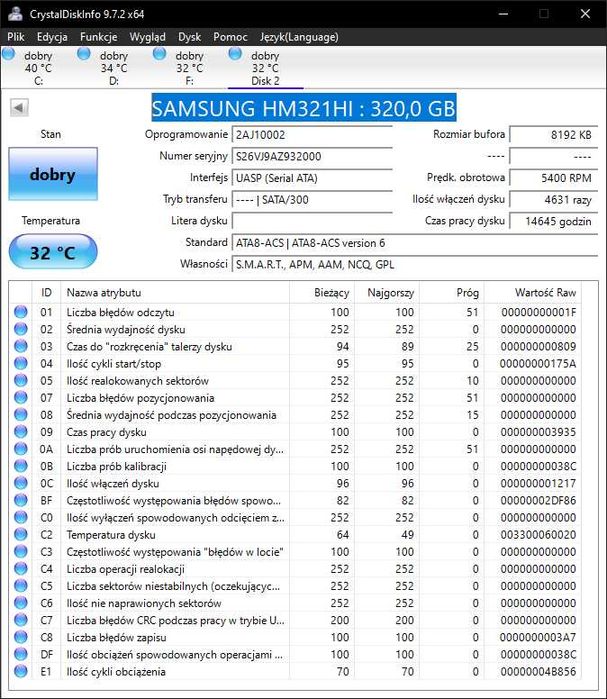
Task: Open the Dysk menu
Action: point(189,37)
